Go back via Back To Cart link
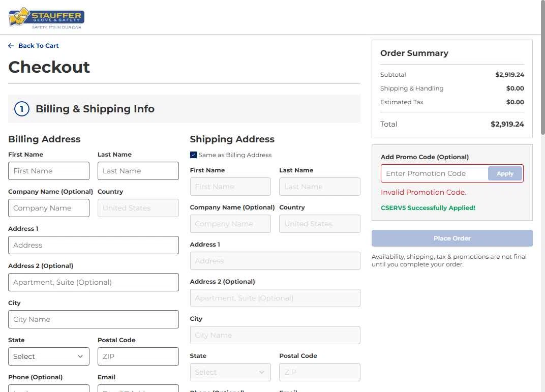Image resolution: width=545 pixels, height=392 pixels. click(38, 46)
